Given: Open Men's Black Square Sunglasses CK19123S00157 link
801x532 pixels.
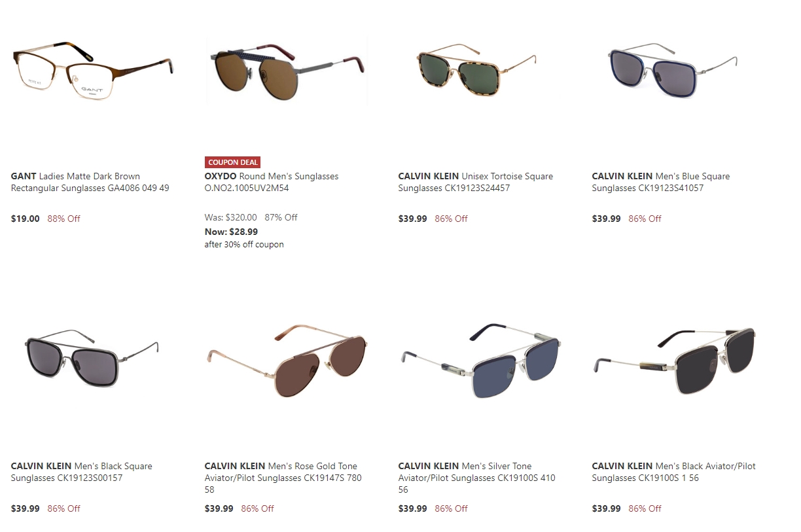Looking at the screenshot, I should (82, 472).
